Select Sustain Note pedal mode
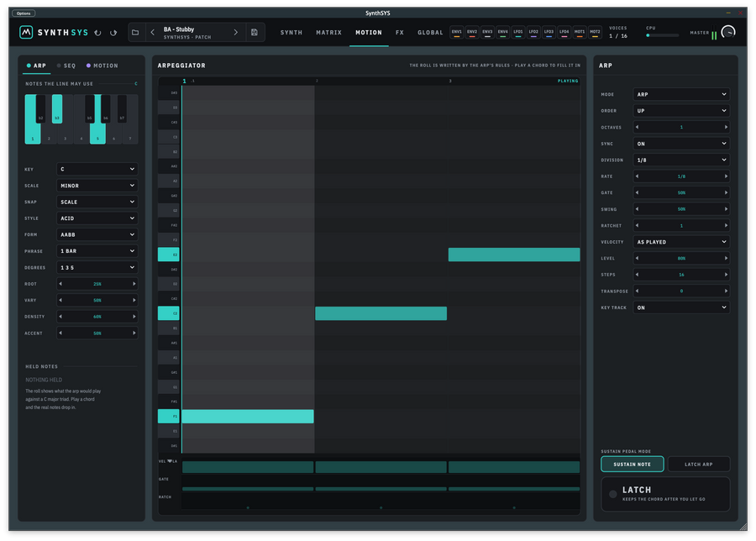 [x=632, y=465]
